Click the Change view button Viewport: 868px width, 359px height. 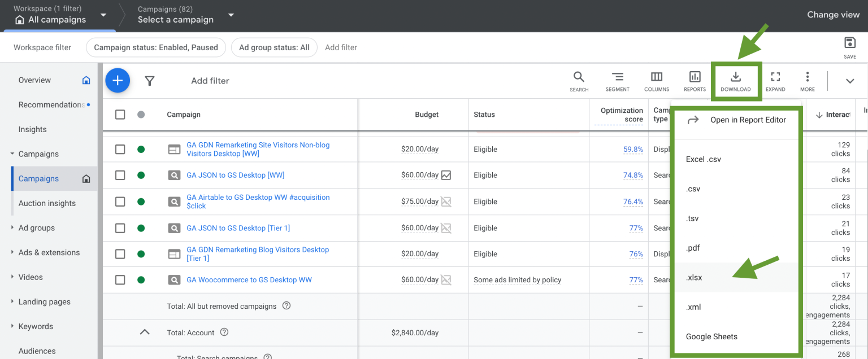coord(833,15)
